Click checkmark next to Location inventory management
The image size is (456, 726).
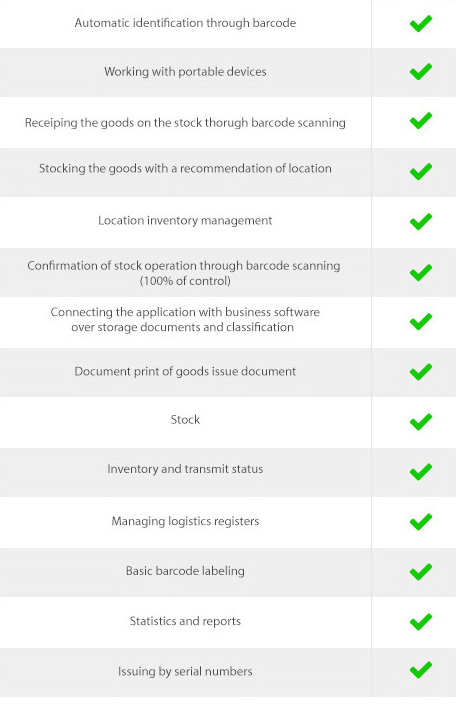[x=421, y=221]
